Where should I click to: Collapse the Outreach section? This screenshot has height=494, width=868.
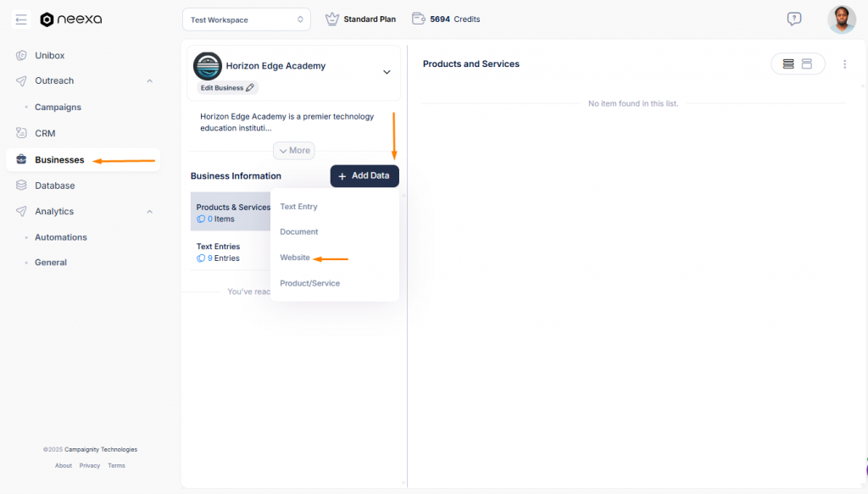pos(150,81)
